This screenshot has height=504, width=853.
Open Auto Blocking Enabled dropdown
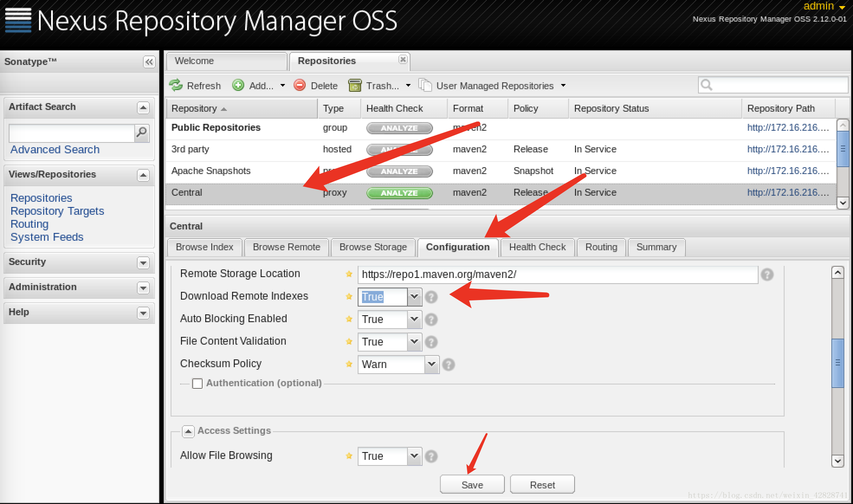[414, 320]
